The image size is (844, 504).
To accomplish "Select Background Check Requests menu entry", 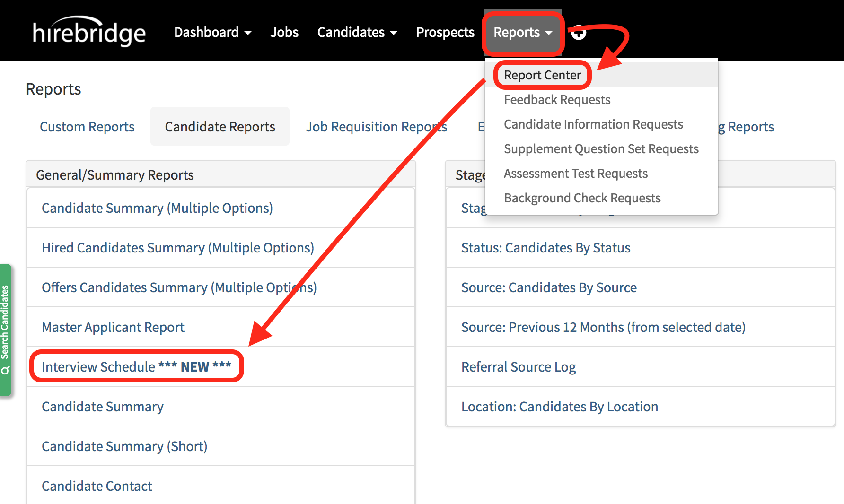I will [582, 198].
